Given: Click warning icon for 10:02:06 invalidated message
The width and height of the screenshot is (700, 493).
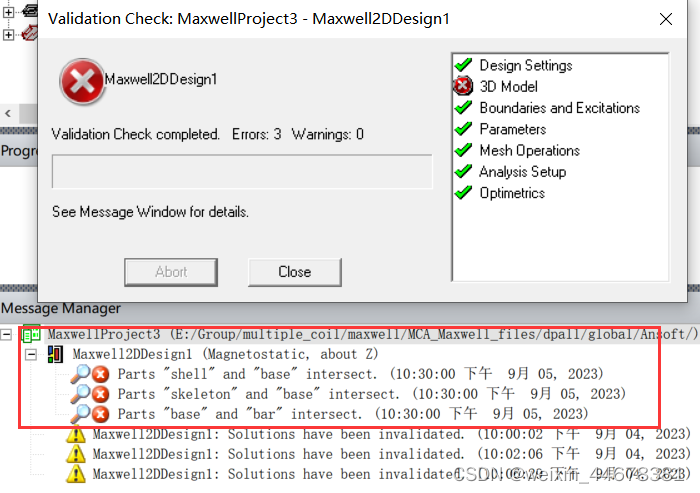Looking at the screenshot, I should (x=76, y=454).
